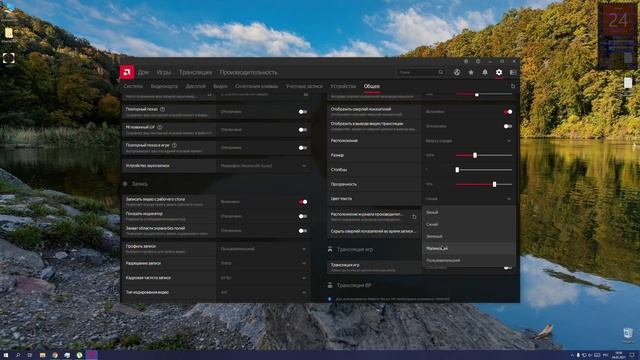The width and height of the screenshot is (640, 360).
Task: Choose Зеленый text color option
Action: point(469,236)
